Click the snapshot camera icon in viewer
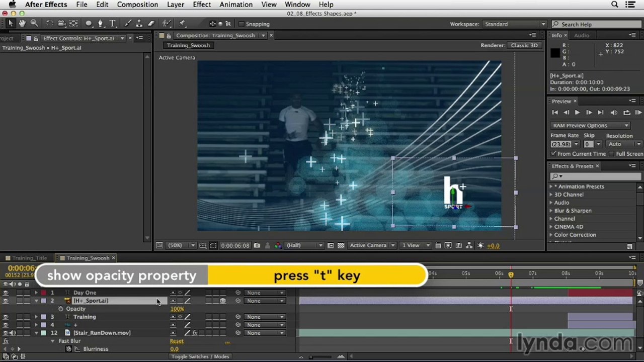 pyautogui.click(x=257, y=245)
